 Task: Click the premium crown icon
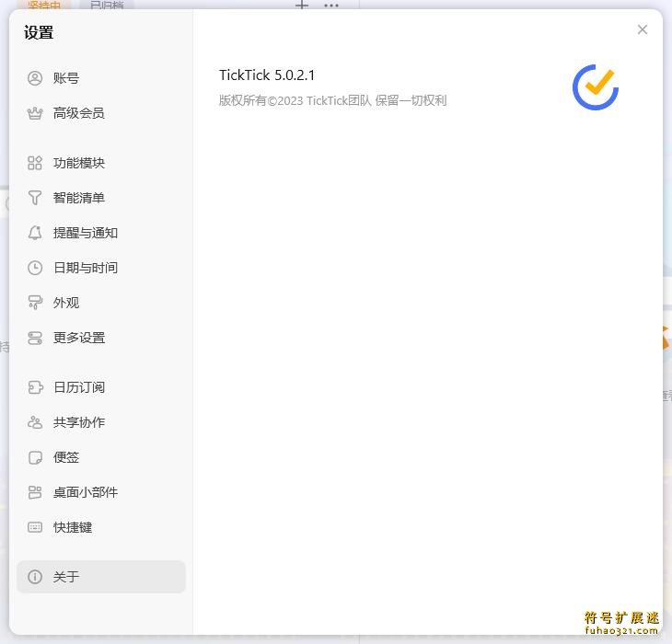click(x=35, y=113)
